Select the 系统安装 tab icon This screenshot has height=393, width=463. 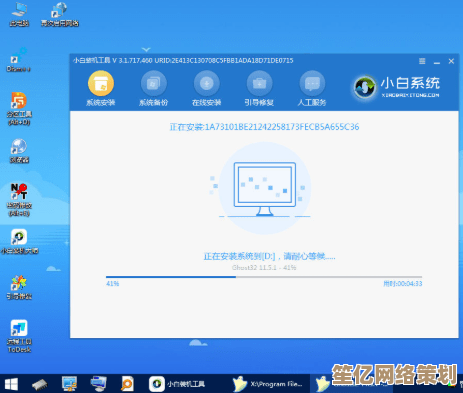tap(101, 83)
